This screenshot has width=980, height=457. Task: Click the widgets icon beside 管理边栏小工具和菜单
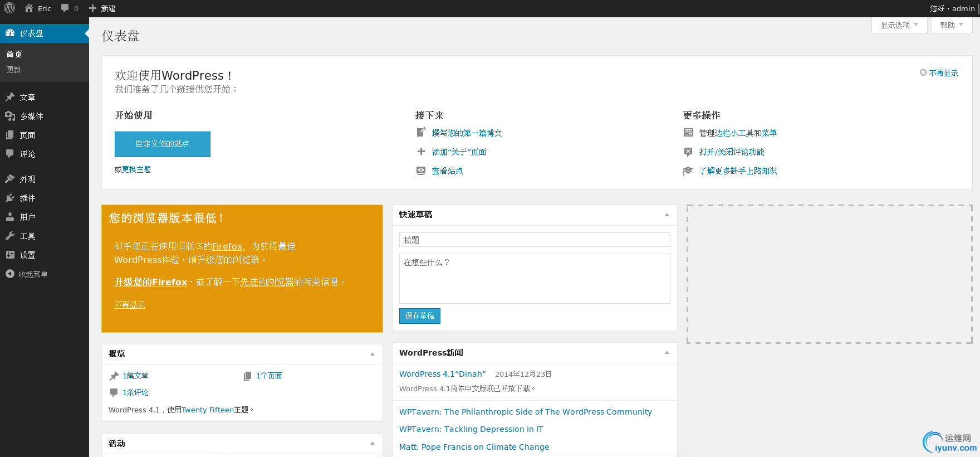[x=689, y=133]
